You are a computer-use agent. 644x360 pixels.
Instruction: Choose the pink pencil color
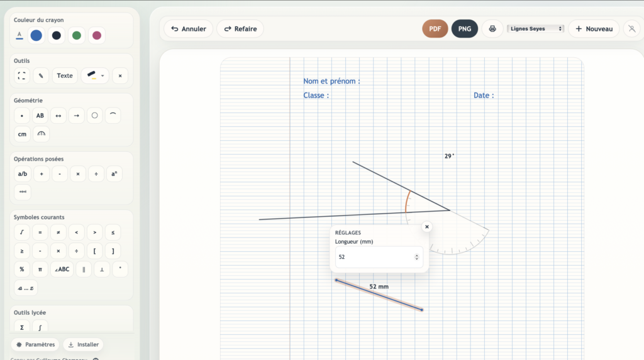[96, 35]
